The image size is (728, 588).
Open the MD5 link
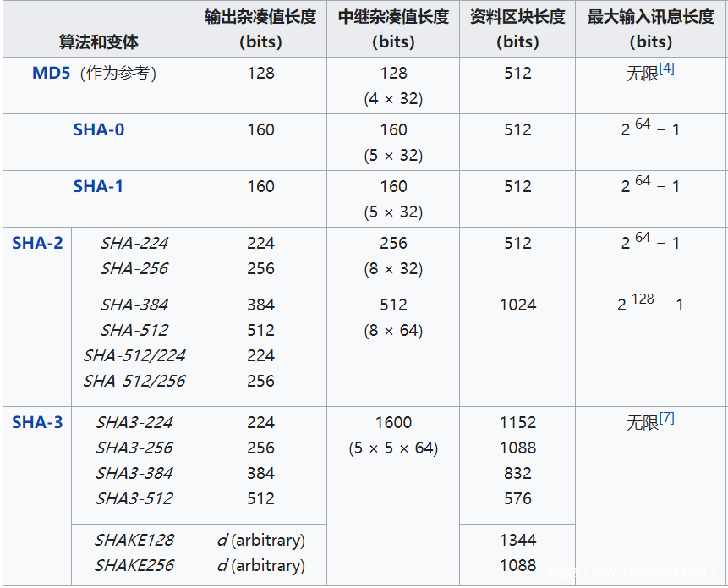pos(51,73)
